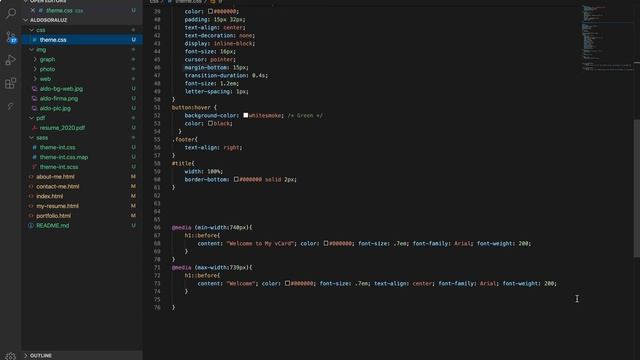Click the #000000 color swatch on line 39
The width and height of the screenshot is (640, 360).
(x=210, y=11)
